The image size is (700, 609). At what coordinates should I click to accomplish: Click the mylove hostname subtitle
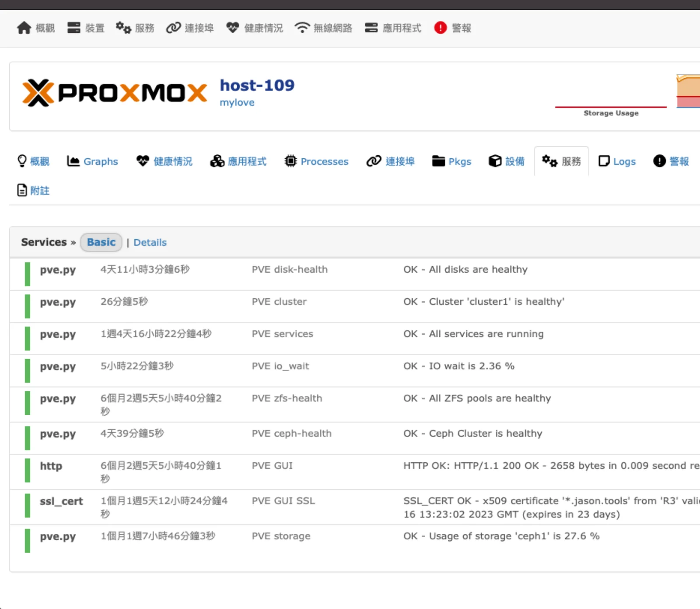pyautogui.click(x=237, y=103)
